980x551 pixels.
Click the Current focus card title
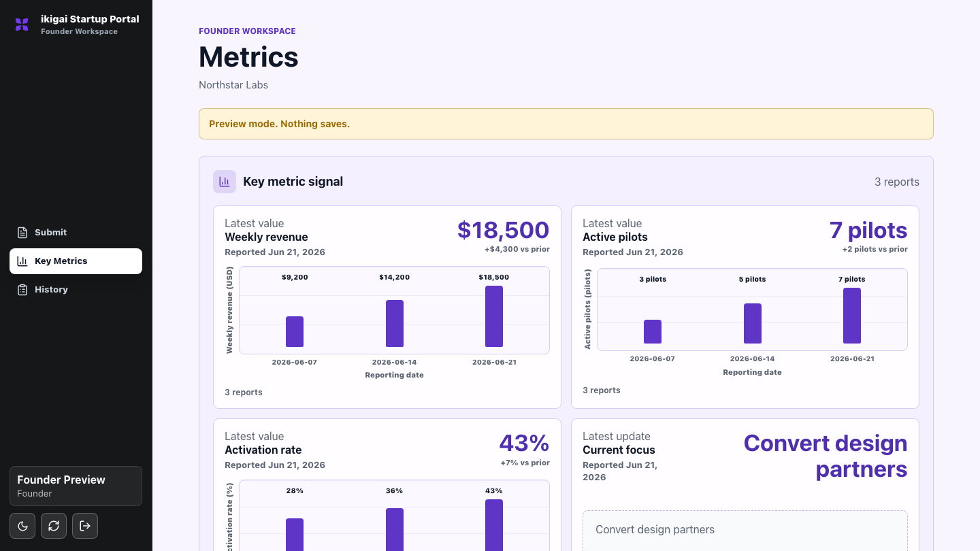click(619, 450)
